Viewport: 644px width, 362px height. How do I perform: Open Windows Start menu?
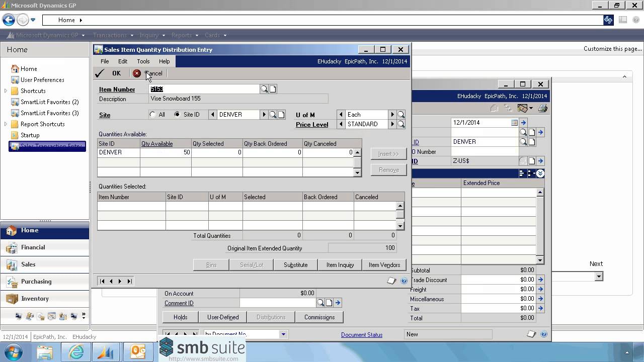click(14, 351)
